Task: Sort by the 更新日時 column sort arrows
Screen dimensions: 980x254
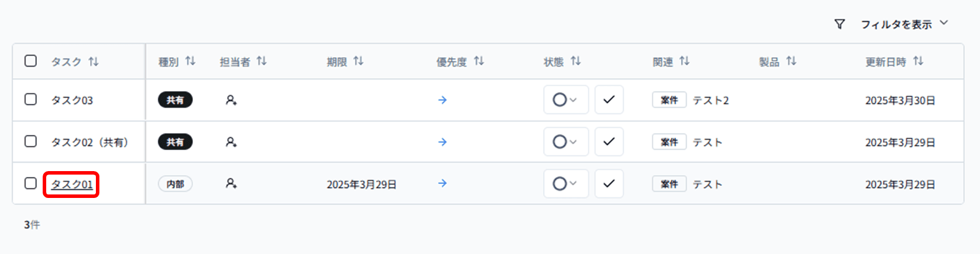Action: pos(918,61)
